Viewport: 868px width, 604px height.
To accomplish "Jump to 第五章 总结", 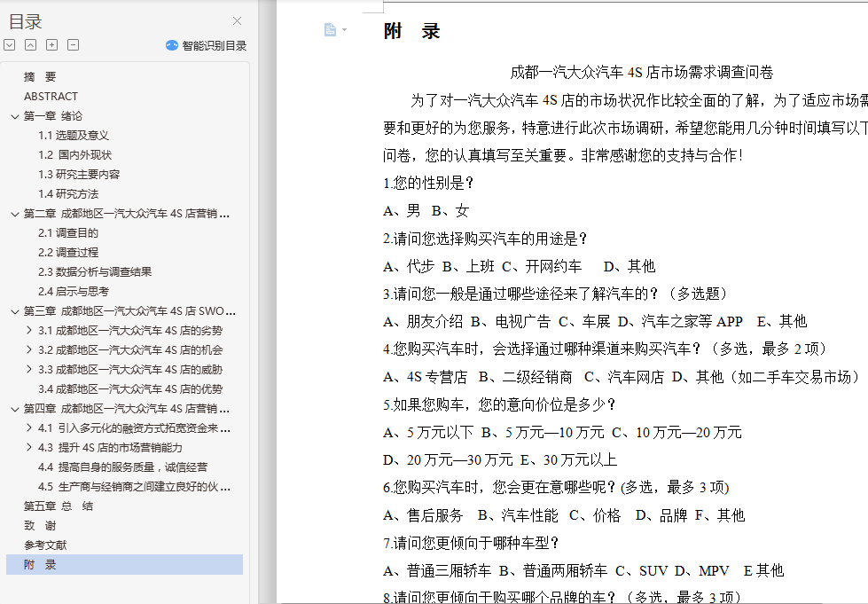I will tap(59, 506).
